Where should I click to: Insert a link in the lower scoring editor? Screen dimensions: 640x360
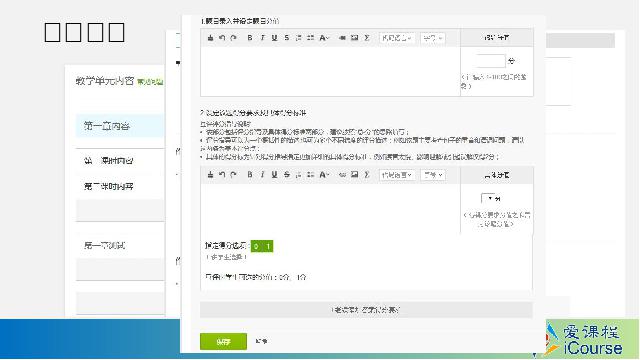[342, 175]
